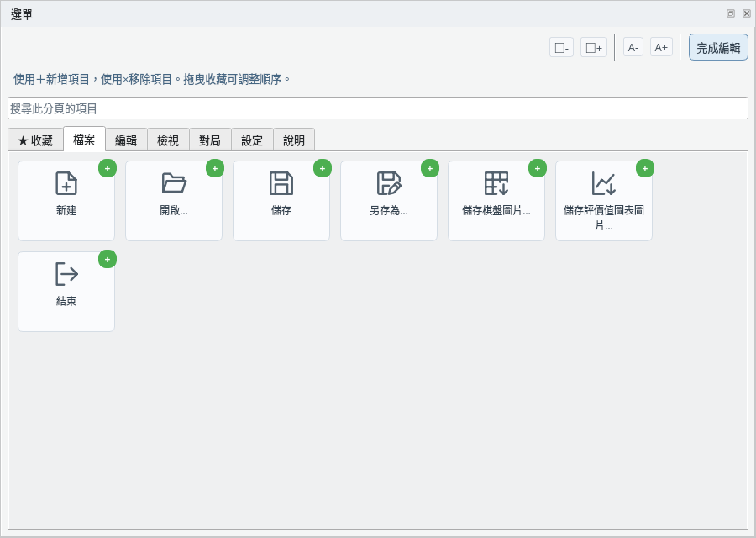The image size is (756, 538).
Task: Add 儲存棋盤圖片 to favorites with its plus badge
Action: click(538, 168)
